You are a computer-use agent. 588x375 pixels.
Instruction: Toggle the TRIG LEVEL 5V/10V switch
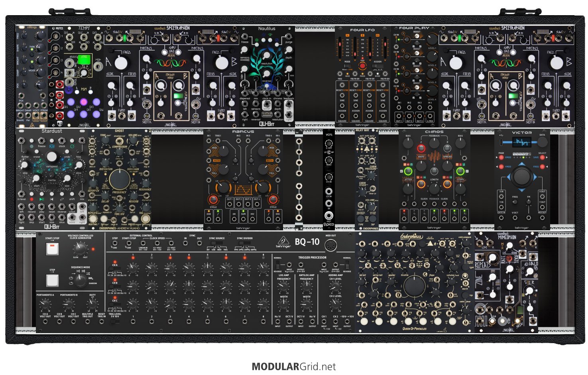[x=115, y=321]
